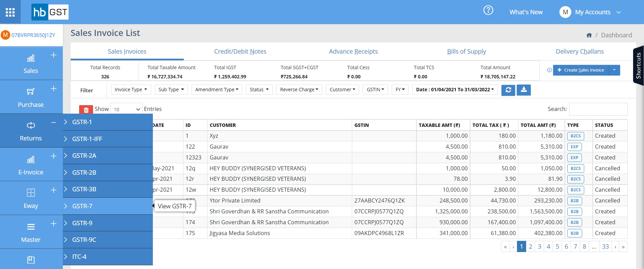644x269 pixels.
Task: Open the Returns sidebar section
Action: pyautogui.click(x=31, y=131)
